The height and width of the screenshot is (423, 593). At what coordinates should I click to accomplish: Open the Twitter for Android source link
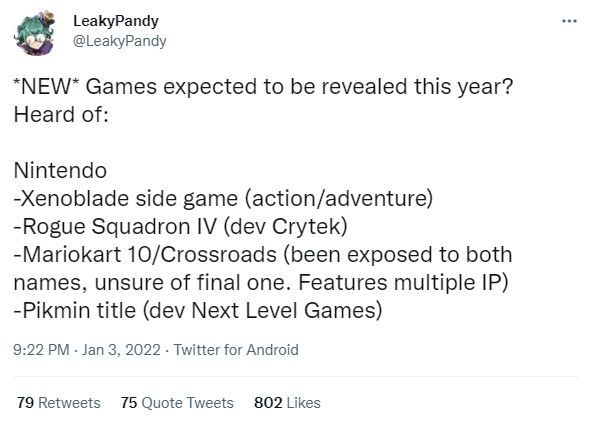click(x=236, y=350)
